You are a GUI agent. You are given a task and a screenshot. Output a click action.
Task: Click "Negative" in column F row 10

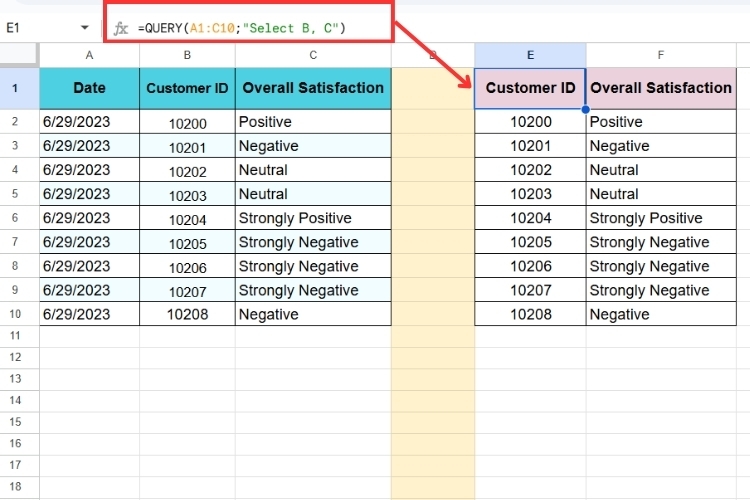click(x=661, y=314)
